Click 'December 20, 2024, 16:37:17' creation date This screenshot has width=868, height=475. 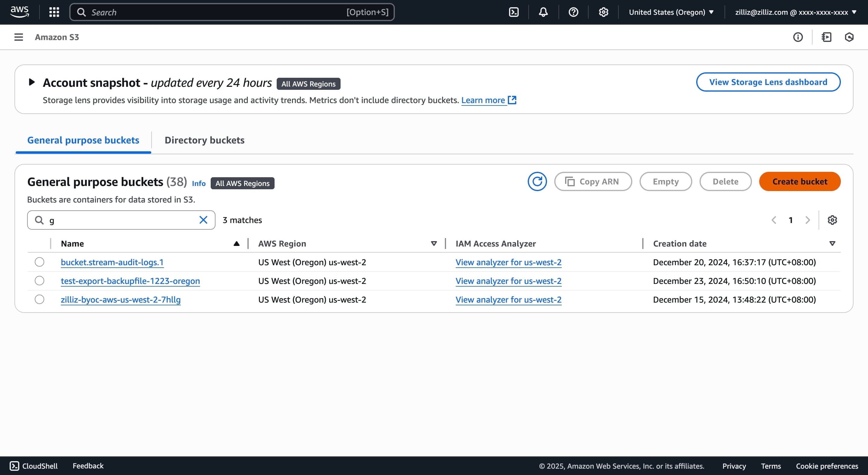pyautogui.click(x=734, y=262)
